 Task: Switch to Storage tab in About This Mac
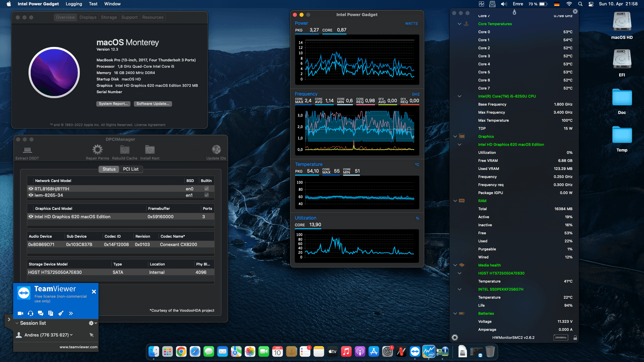click(109, 17)
